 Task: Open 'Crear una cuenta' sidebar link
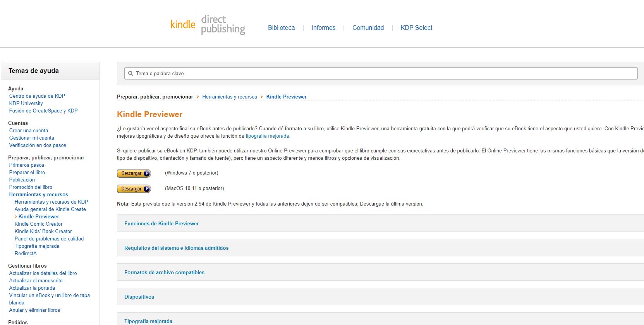point(29,130)
